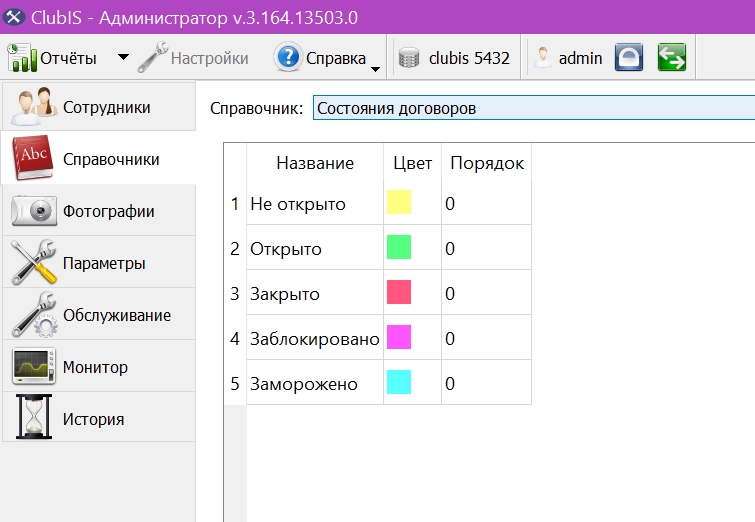
Task: Click the green switch-user arrows icon
Action: coord(672,57)
